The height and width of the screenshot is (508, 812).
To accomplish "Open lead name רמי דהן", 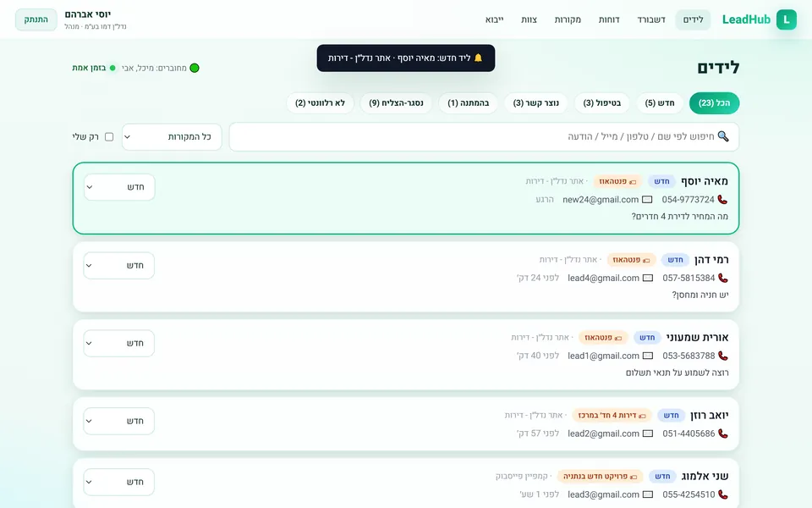I will click(711, 259).
